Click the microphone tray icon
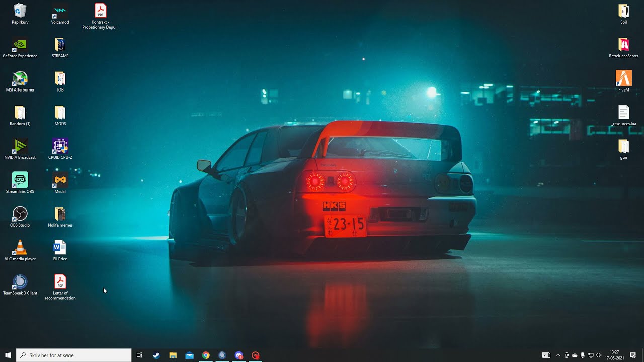 pyautogui.click(x=582, y=355)
